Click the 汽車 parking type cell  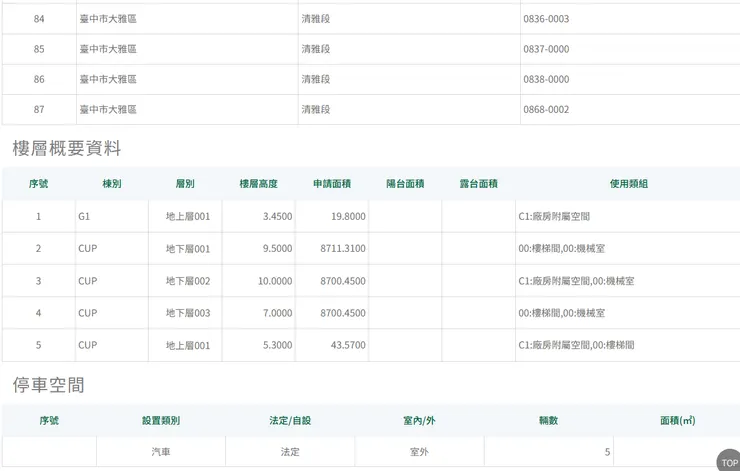(x=161, y=452)
